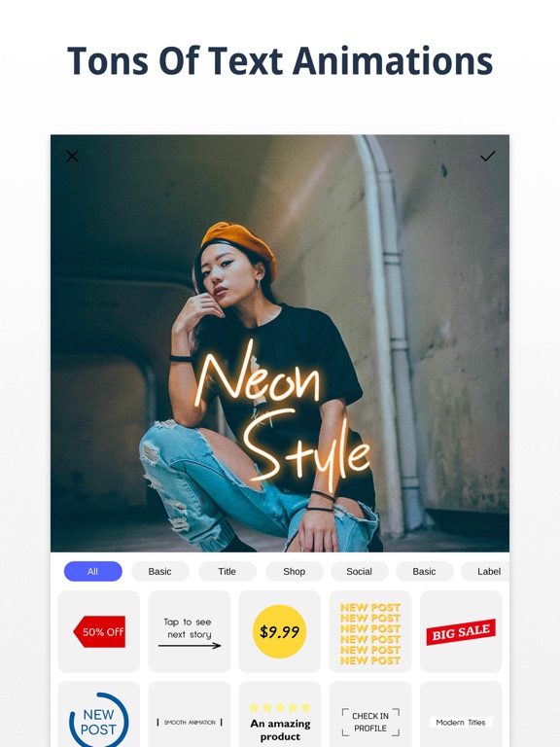Choose the red BIG SALE banner preset
The height and width of the screenshot is (747, 560).
point(461,631)
